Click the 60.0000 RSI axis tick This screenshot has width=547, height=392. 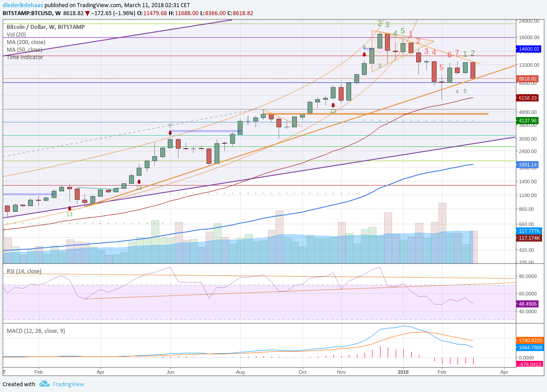click(x=528, y=294)
